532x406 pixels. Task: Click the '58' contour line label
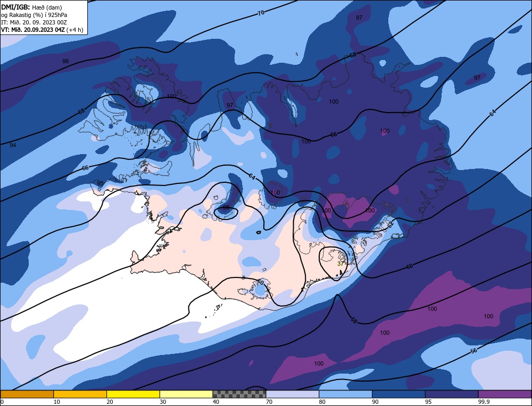click(354, 320)
